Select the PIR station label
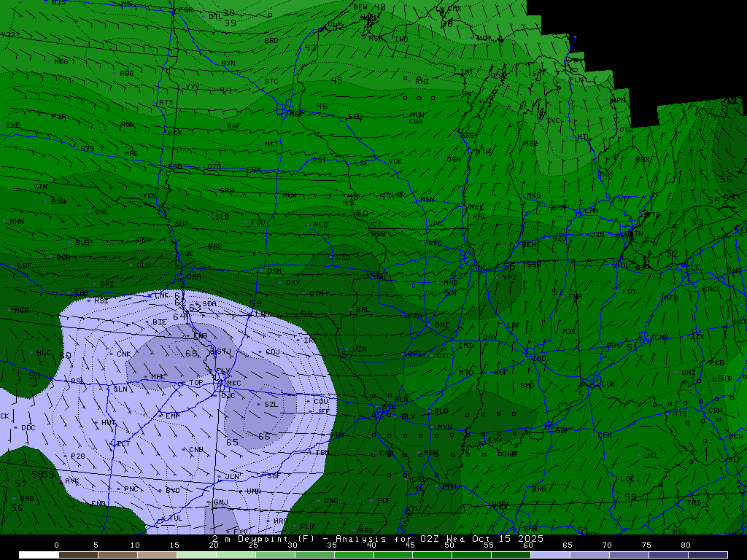The image size is (747, 560). (x=59, y=117)
